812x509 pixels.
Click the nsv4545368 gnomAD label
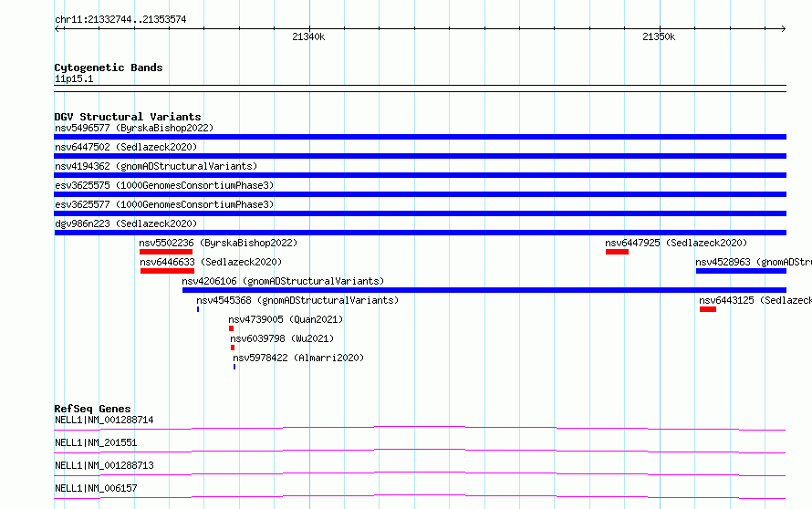pos(297,300)
